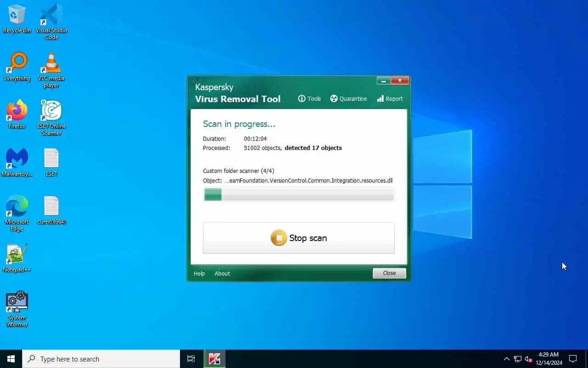
Task: Open Visual Studio Code desktop shortcut
Action: tap(51, 22)
